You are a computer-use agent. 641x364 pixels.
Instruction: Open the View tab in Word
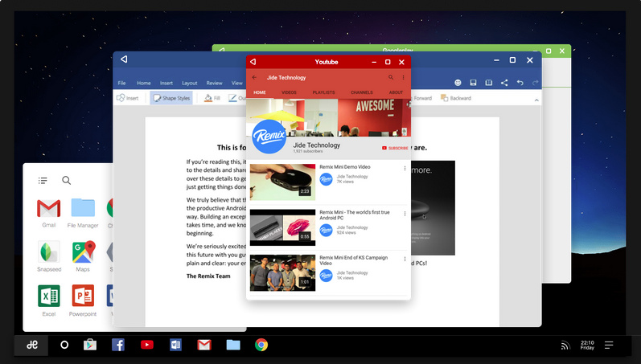click(237, 83)
